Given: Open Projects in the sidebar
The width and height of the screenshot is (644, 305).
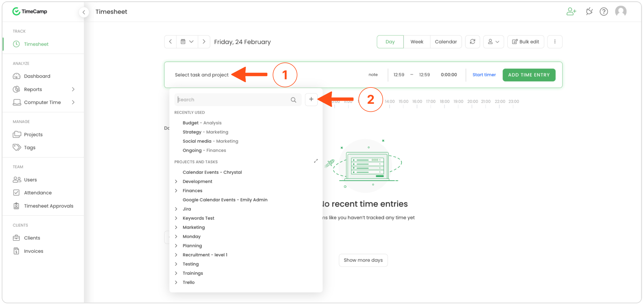Looking at the screenshot, I should point(33,134).
